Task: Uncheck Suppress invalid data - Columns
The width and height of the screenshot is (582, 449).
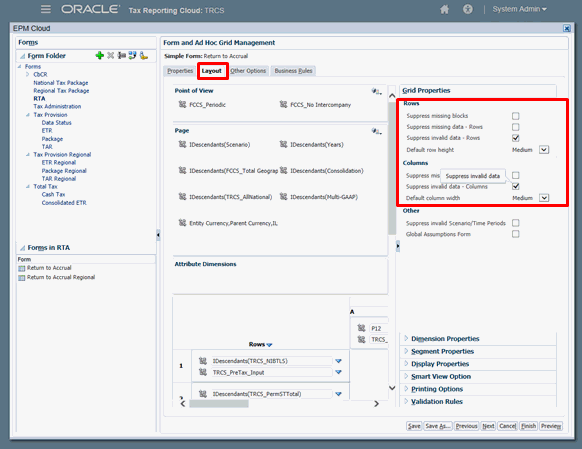Action: click(x=516, y=186)
